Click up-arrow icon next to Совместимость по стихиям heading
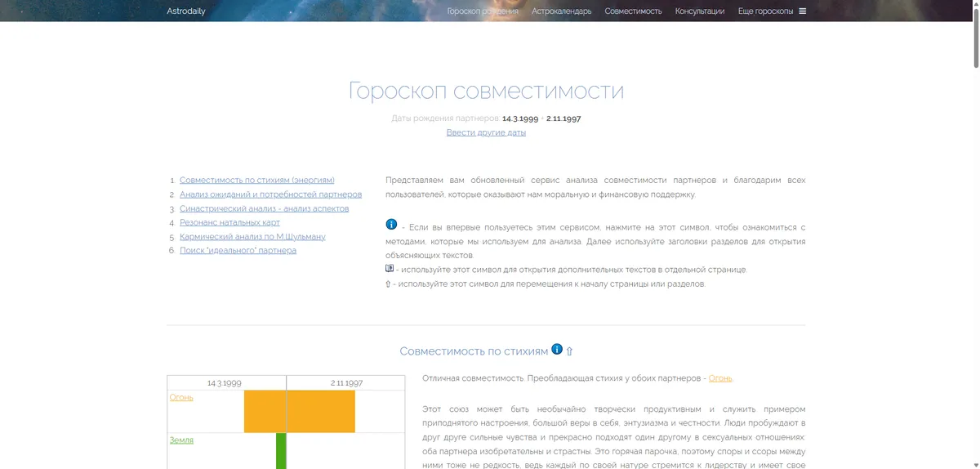 pyautogui.click(x=569, y=351)
